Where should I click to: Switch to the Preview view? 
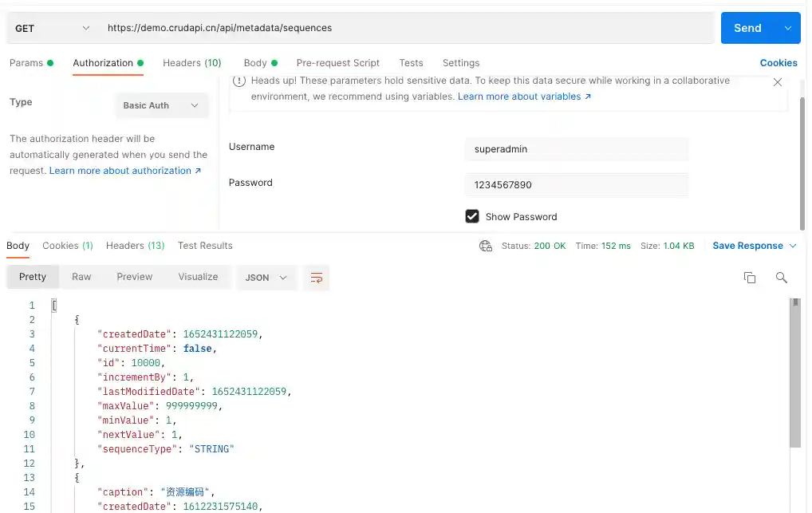[134, 277]
